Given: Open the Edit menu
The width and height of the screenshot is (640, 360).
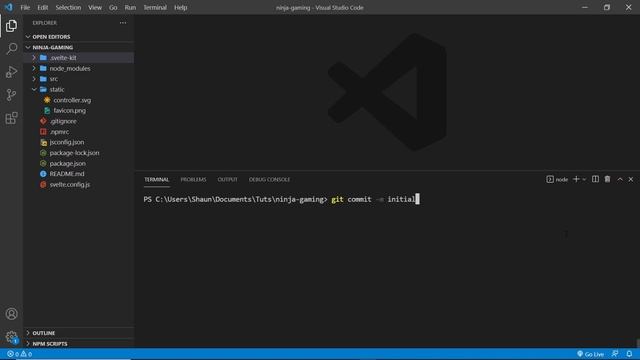Looking at the screenshot, I should pos(42,7).
